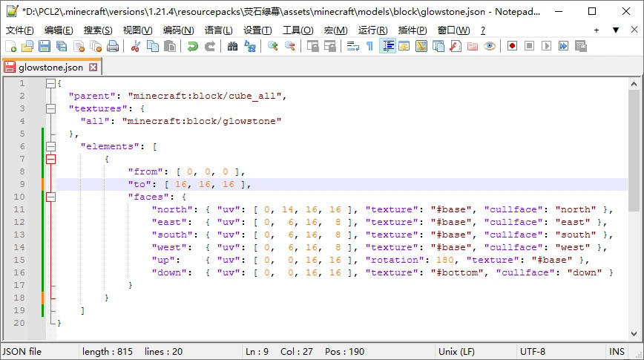Click the Unix (LF) status bar field

click(456, 351)
